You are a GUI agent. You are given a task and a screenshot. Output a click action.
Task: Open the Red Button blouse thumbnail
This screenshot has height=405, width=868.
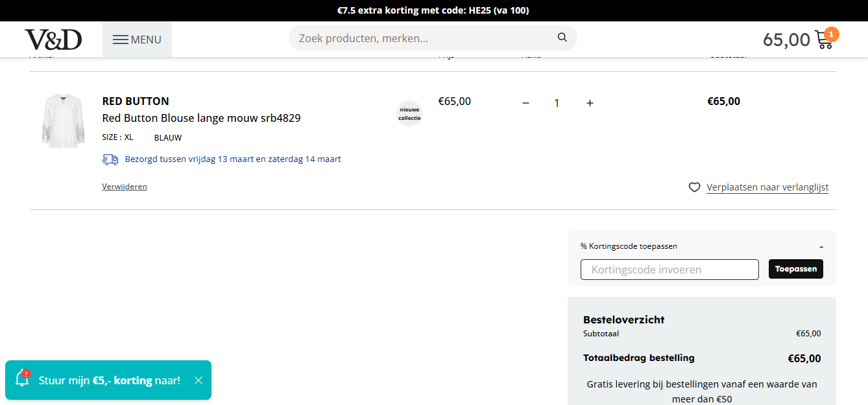pos(63,121)
